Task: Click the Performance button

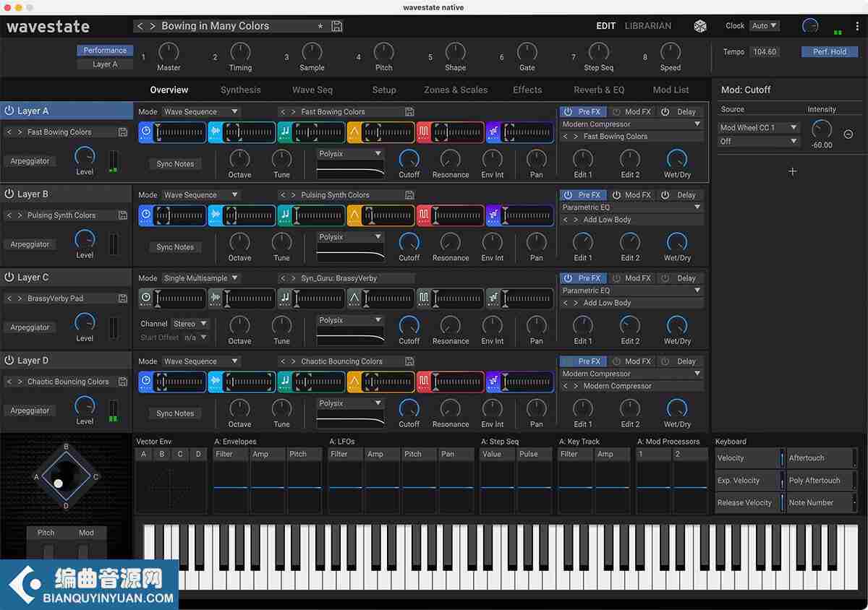Action: pos(105,51)
